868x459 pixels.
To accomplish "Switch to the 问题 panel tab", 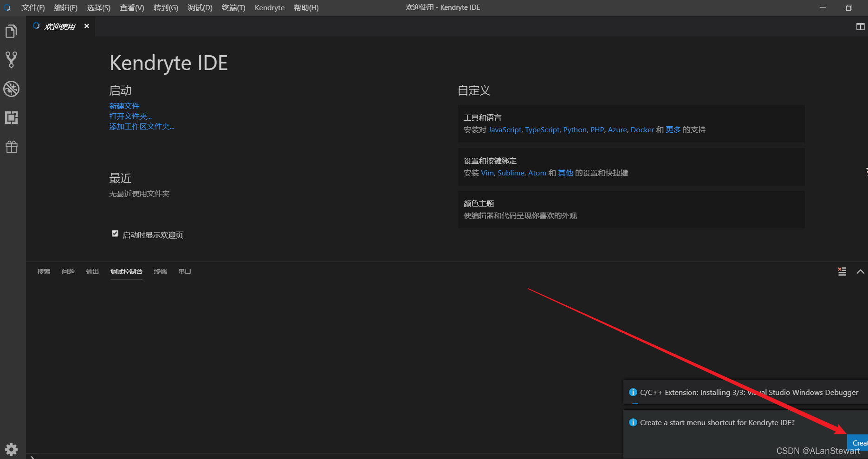I will tap(68, 272).
